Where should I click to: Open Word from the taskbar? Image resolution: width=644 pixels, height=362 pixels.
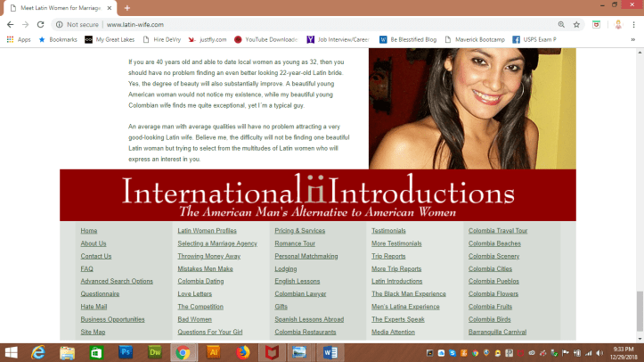(x=330, y=352)
